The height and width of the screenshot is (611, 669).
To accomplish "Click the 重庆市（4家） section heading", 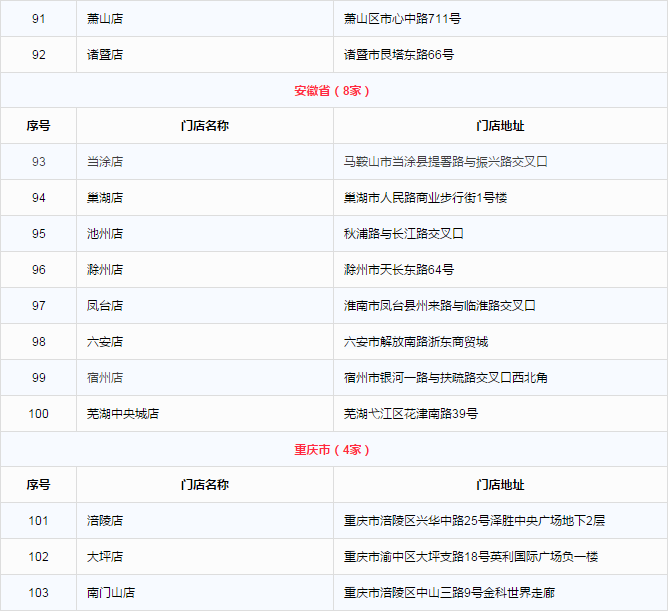I will tap(333, 450).
